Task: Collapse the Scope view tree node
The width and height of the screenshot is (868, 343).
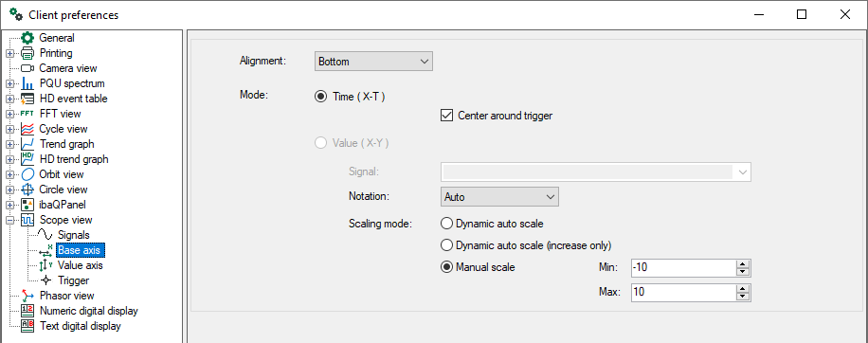Action: click(10, 220)
